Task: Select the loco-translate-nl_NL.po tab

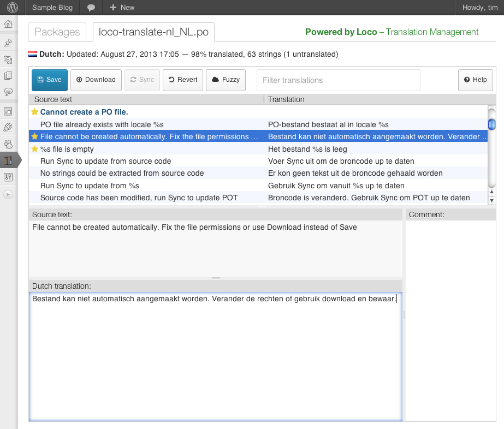Action: pyautogui.click(x=153, y=32)
